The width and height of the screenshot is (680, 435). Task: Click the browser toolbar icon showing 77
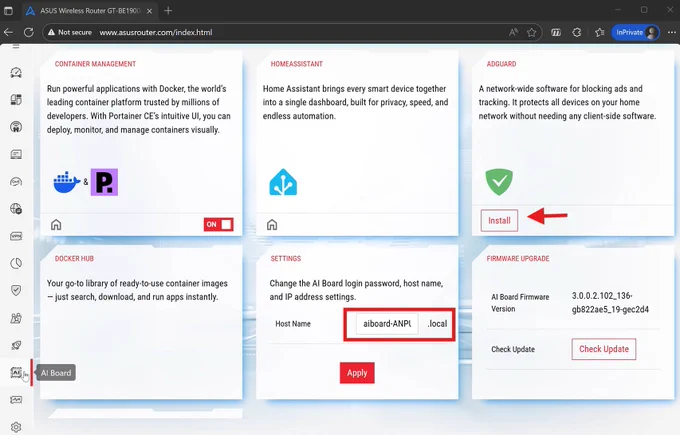point(556,32)
